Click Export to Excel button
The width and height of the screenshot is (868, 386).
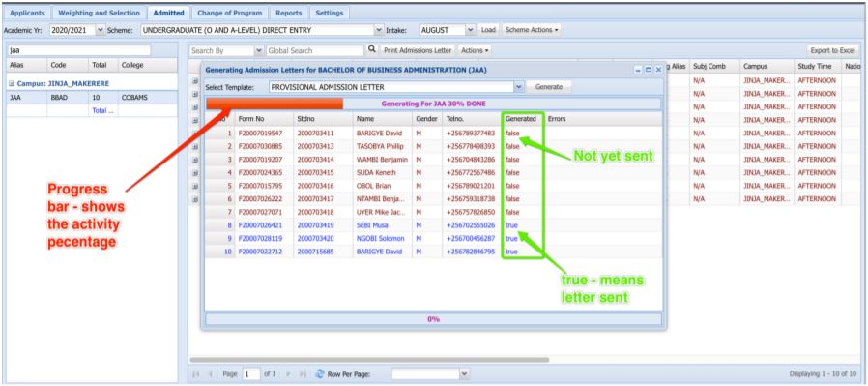(832, 50)
